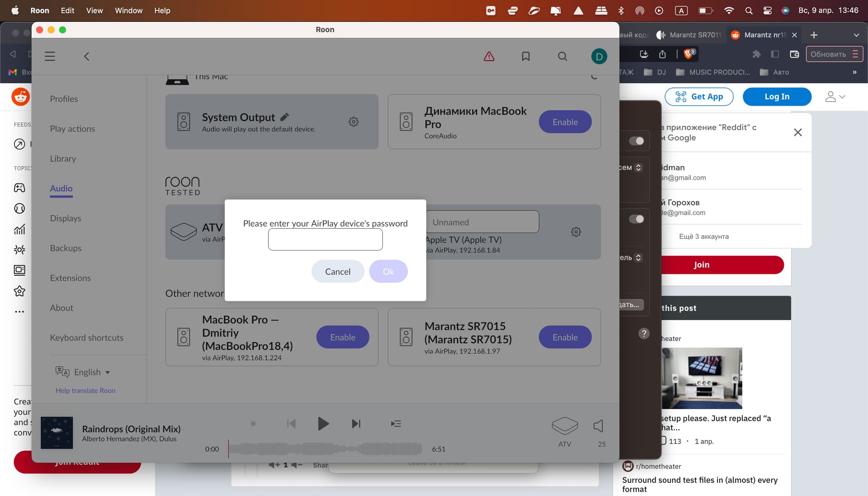Click the track waveform seek bar
The image size is (868, 496).
point(325,449)
